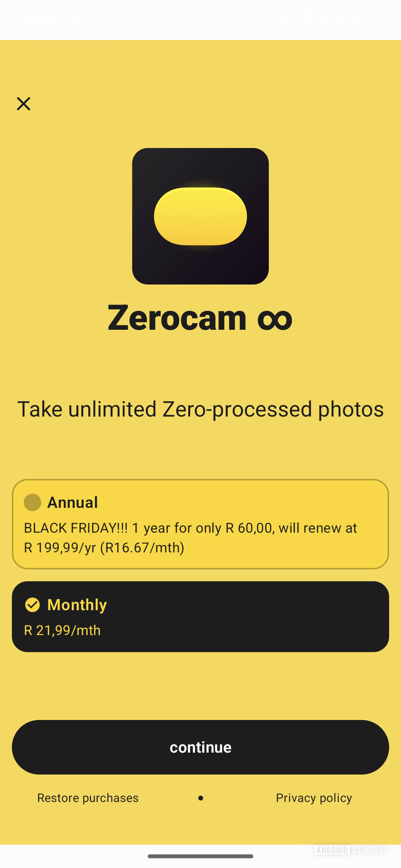Select the Monthly R 21,99/mth card
This screenshot has width=401, height=868.
point(200,617)
